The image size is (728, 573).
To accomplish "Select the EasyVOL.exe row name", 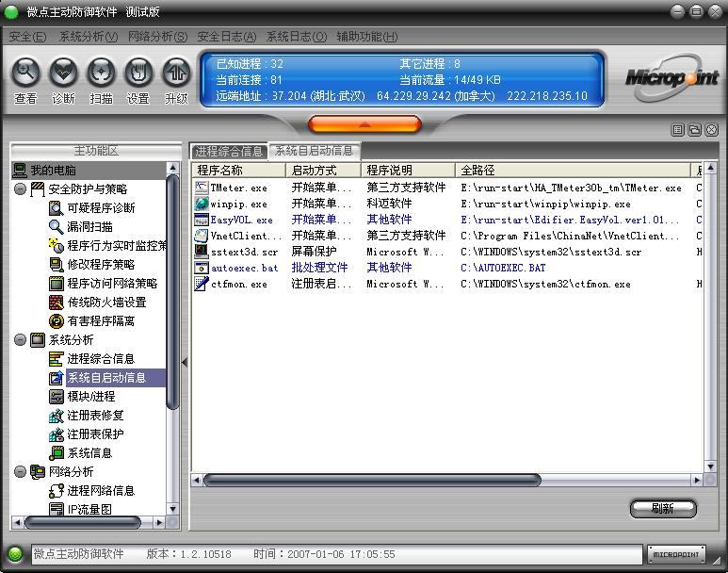I will (x=241, y=220).
